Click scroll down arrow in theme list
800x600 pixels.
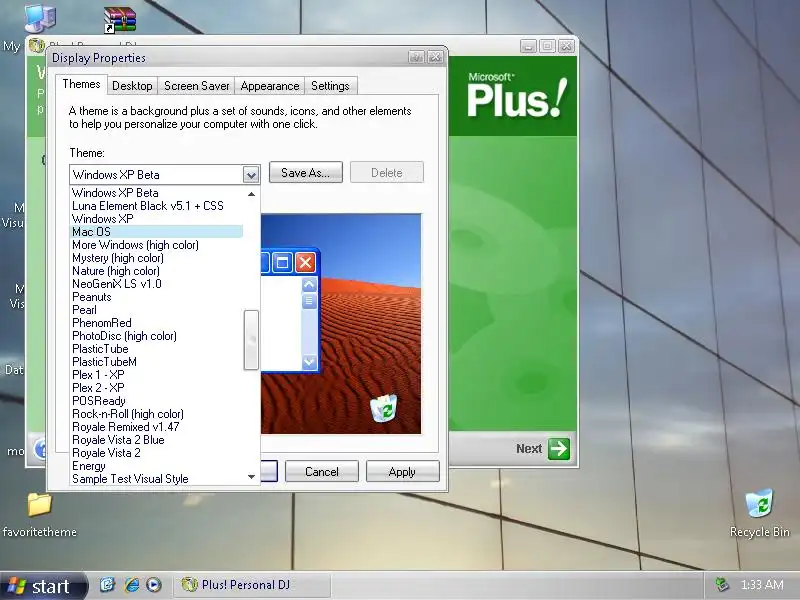[x=251, y=477]
